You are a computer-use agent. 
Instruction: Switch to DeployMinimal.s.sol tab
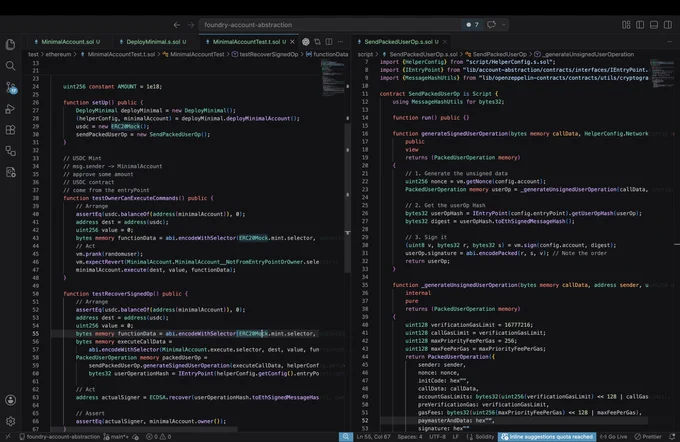click(153, 42)
